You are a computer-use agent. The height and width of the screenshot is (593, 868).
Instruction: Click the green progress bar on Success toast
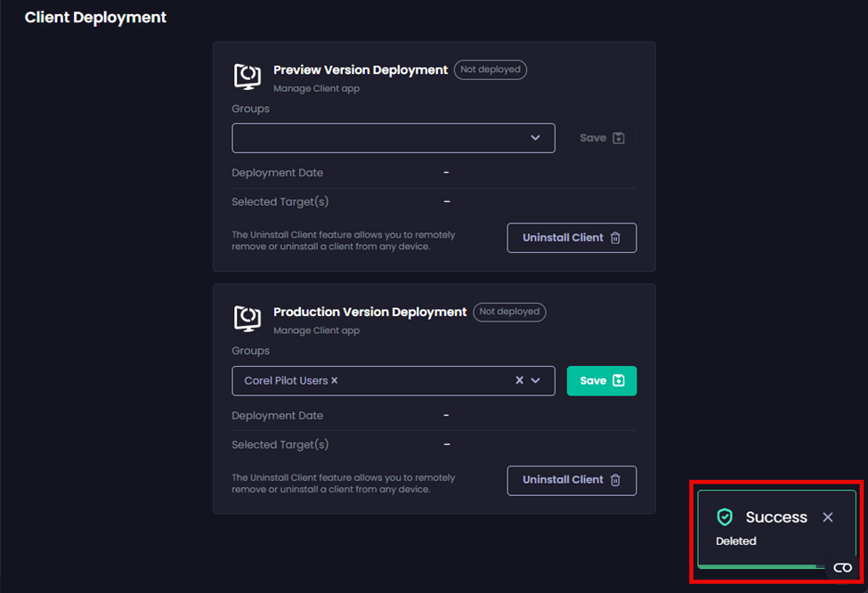[x=761, y=566]
